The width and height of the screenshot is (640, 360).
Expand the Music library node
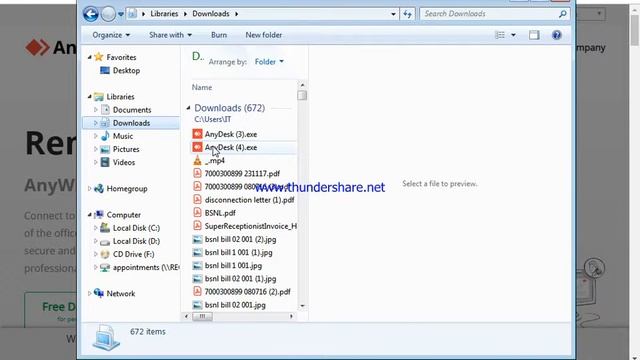[x=96, y=136]
